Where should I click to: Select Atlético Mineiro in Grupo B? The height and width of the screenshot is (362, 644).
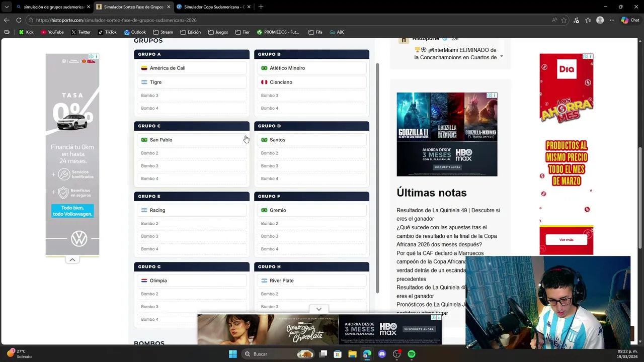tap(311, 68)
